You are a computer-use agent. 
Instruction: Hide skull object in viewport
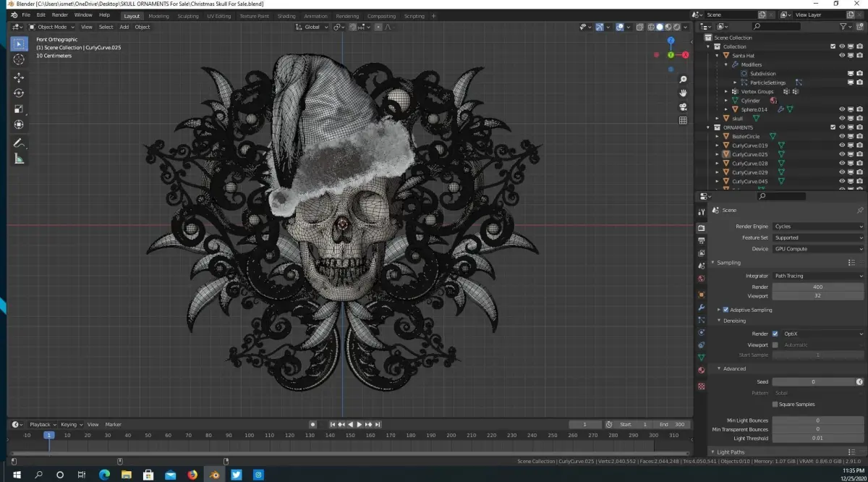[842, 119]
